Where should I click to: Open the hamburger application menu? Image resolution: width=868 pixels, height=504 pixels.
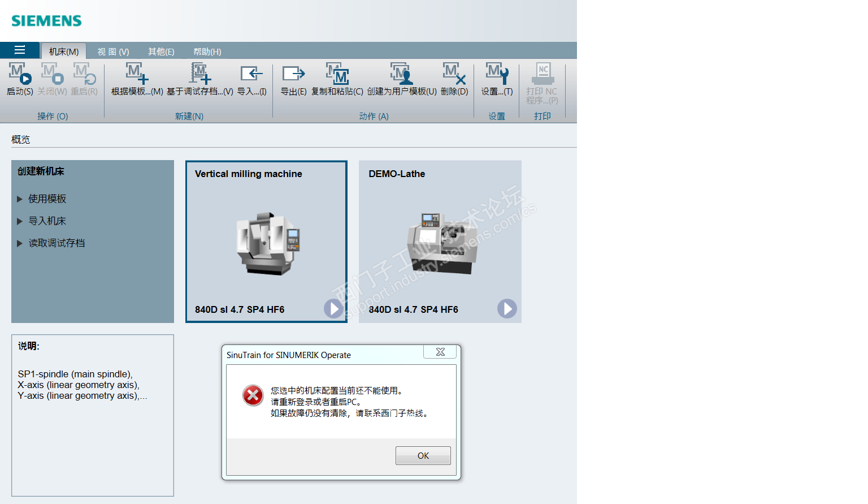click(20, 50)
